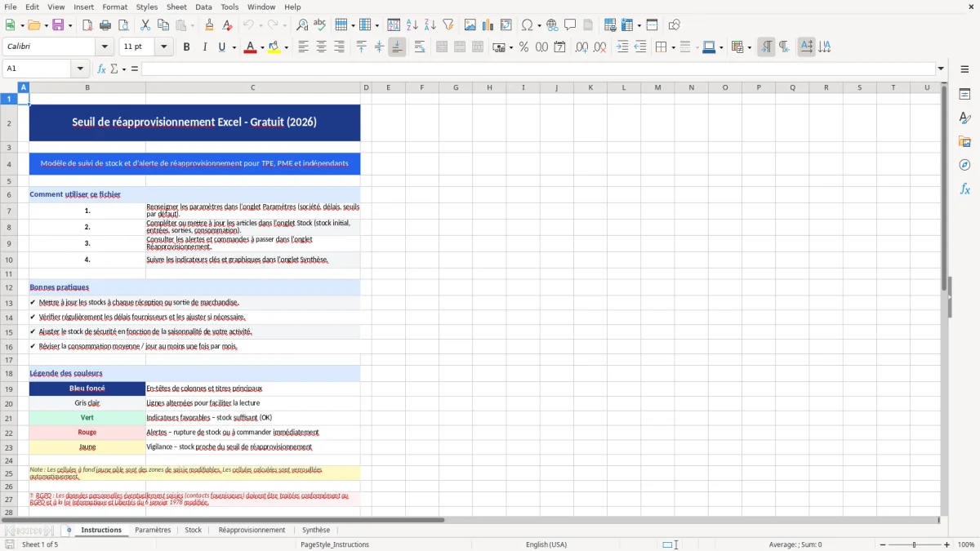Open the Format menu
The width and height of the screenshot is (980, 551).
114,7
